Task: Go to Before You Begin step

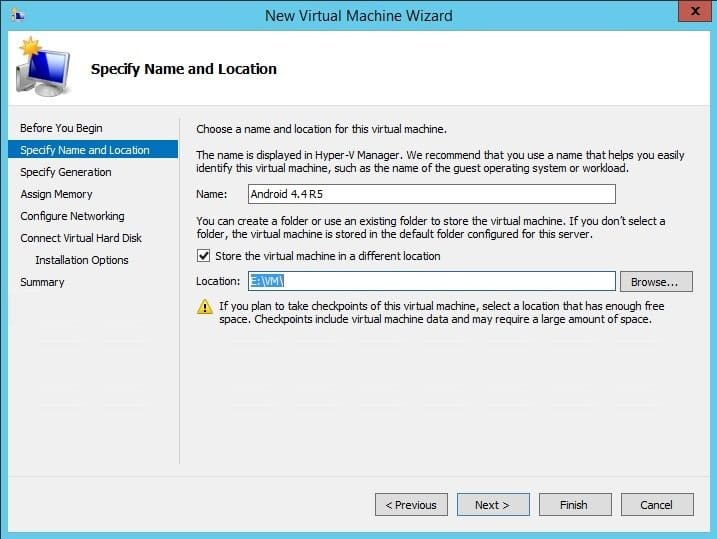Action: (x=61, y=128)
